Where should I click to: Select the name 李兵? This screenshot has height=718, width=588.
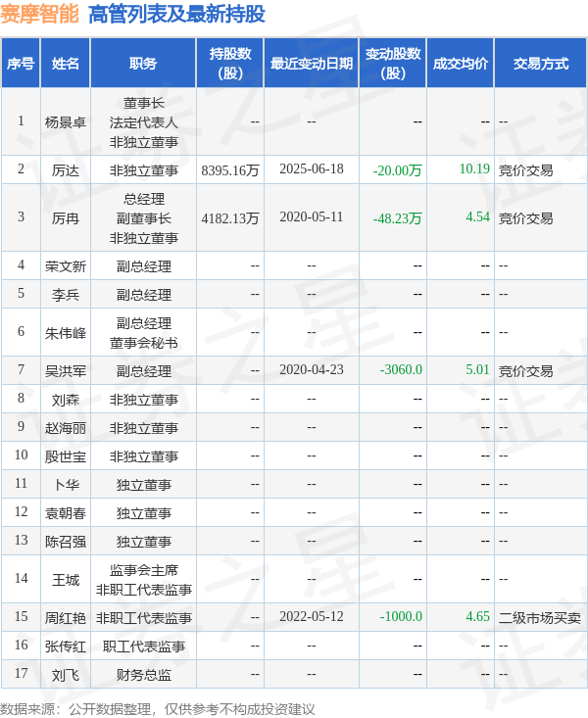point(65,295)
